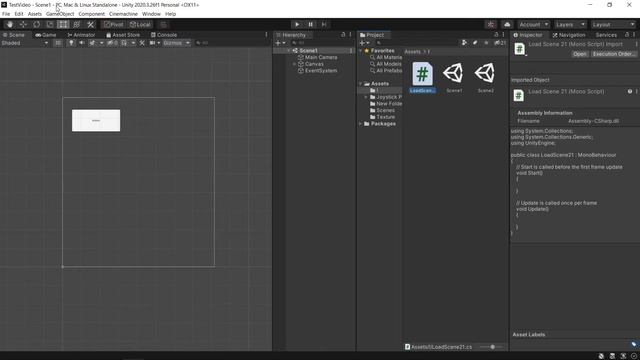Select the LoadScene script asset
Viewport: 640px width, 360px height.
point(422,78)
